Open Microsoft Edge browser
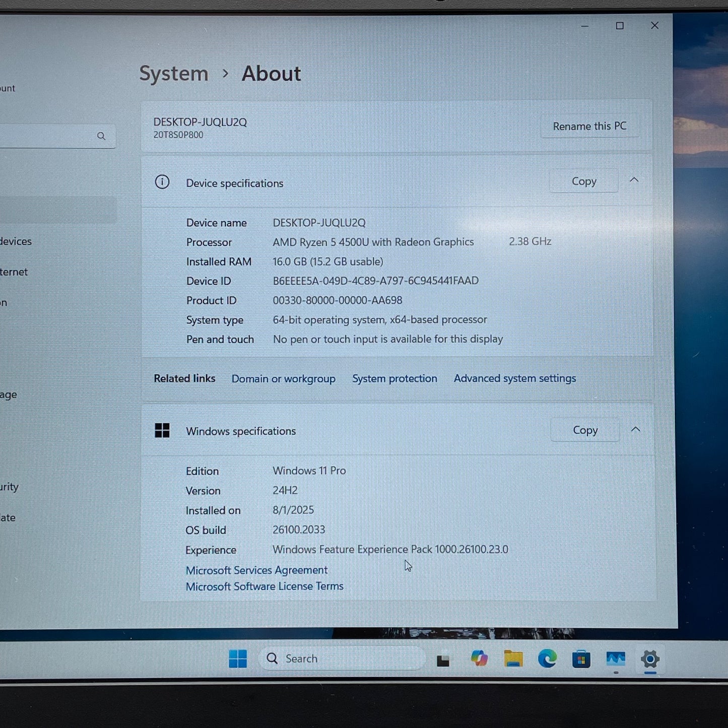Viewport: 728px width, 728px height. point(547,659)
